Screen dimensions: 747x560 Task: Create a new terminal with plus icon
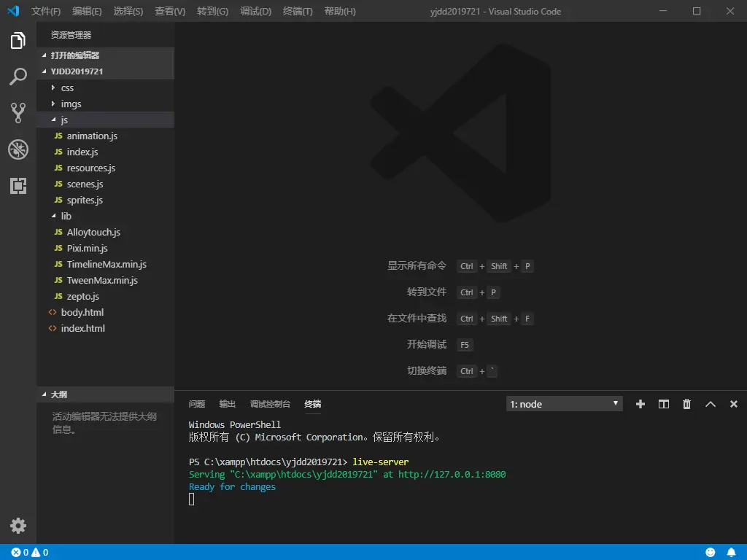click(640, 404)
